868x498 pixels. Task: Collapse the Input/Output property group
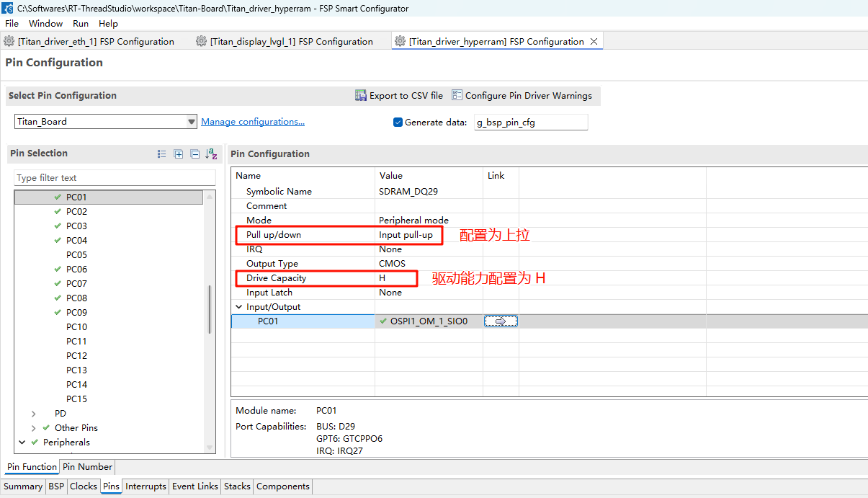tap(239, 307)
